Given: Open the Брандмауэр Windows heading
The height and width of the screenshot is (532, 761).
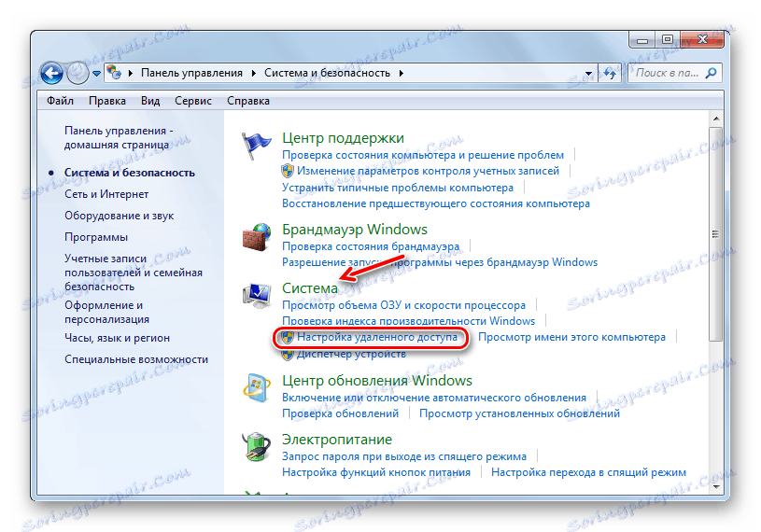Looking at the screenshot, I should pyautogui.click(x=355, y=230).
